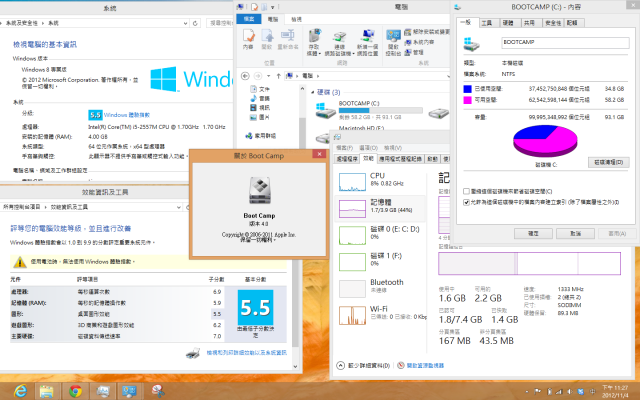
Task: Open Options menu in Task Manager
Action: [x=369, y=148]
